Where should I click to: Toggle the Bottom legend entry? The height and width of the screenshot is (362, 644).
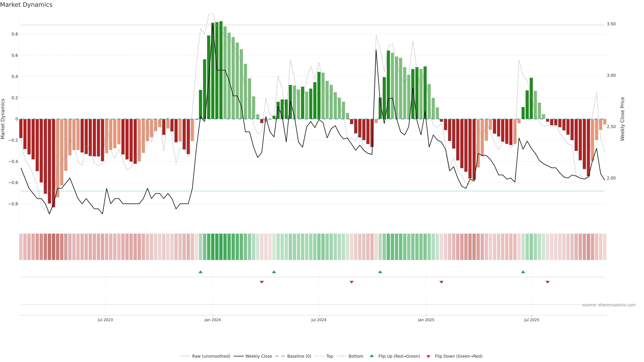356,356
